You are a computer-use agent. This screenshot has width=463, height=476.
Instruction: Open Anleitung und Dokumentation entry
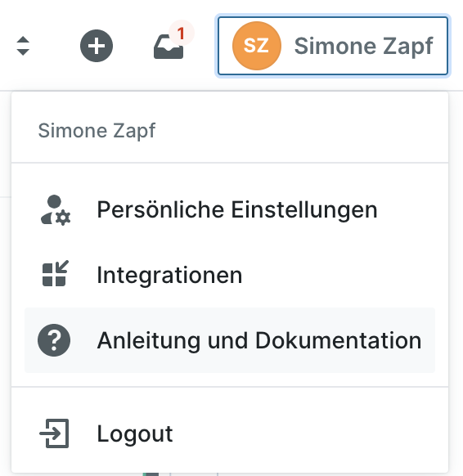230,340
